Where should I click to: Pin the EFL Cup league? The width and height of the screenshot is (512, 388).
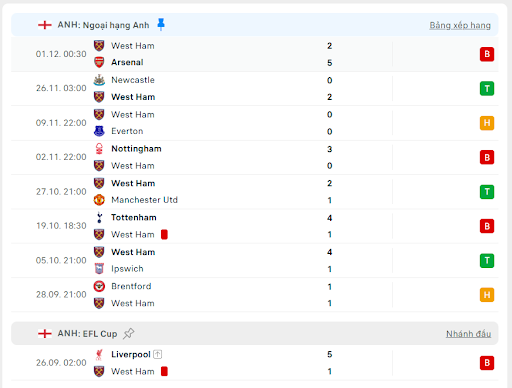(x=128, y=333)
